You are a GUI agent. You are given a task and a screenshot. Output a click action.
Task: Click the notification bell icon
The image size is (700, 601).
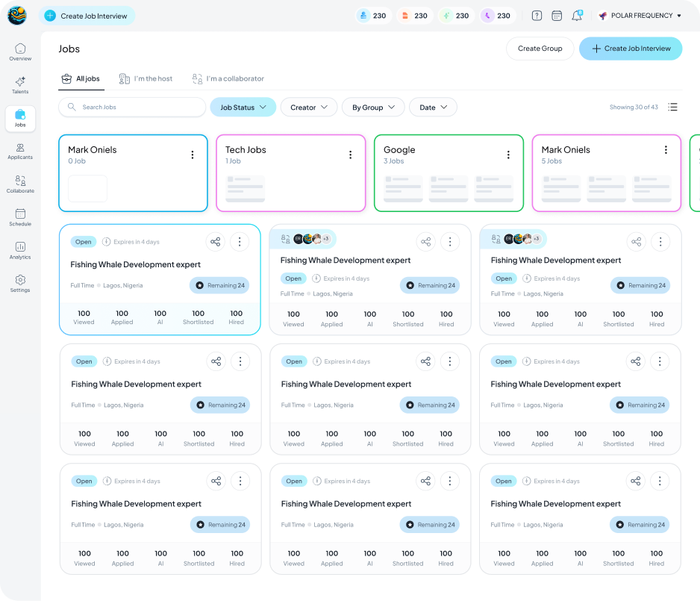577,16
